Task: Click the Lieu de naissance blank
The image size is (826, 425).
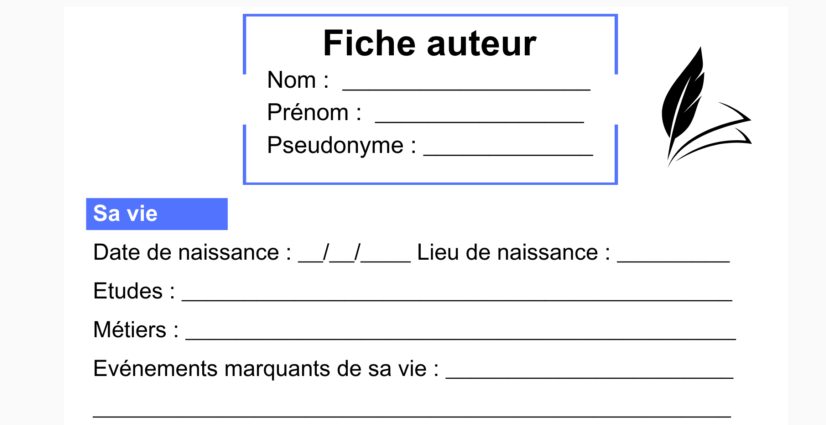Action: (x=673, y=261)
